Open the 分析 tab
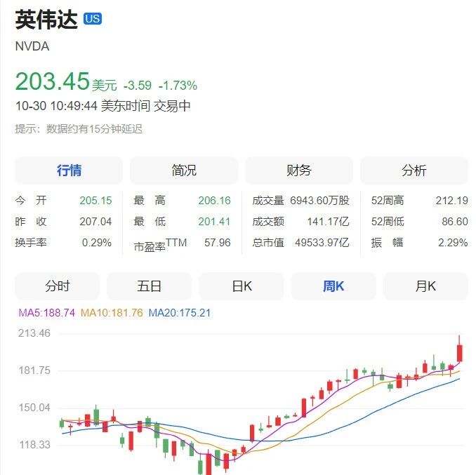Image resolution: width=476 pixels, height=475 pixels. tap(414, 170)
